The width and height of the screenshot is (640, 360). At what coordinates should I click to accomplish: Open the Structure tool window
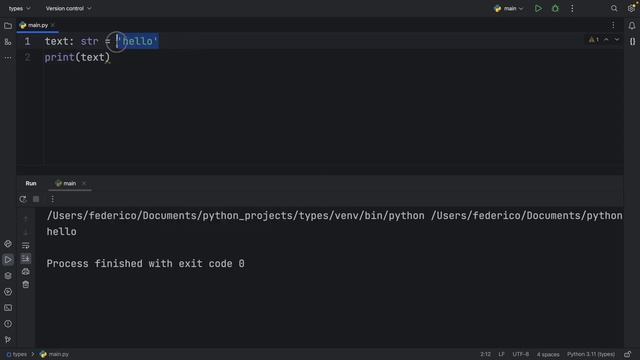click(8, 42)
